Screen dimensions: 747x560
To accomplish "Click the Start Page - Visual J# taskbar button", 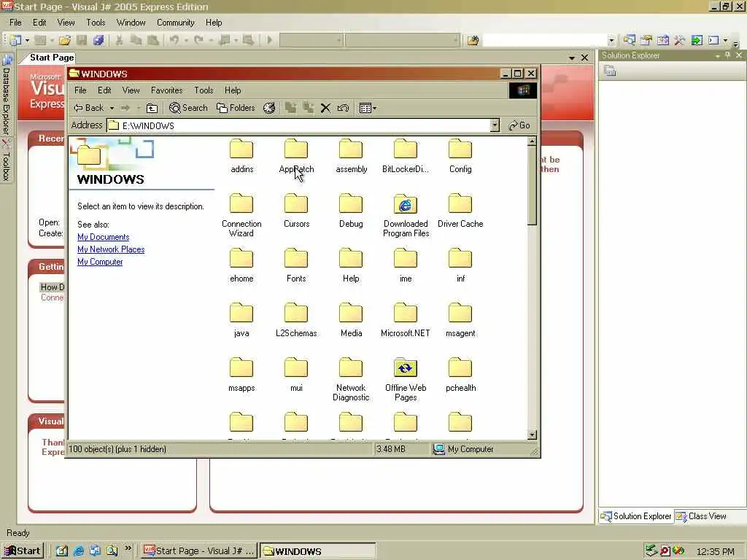I will 198,551.
